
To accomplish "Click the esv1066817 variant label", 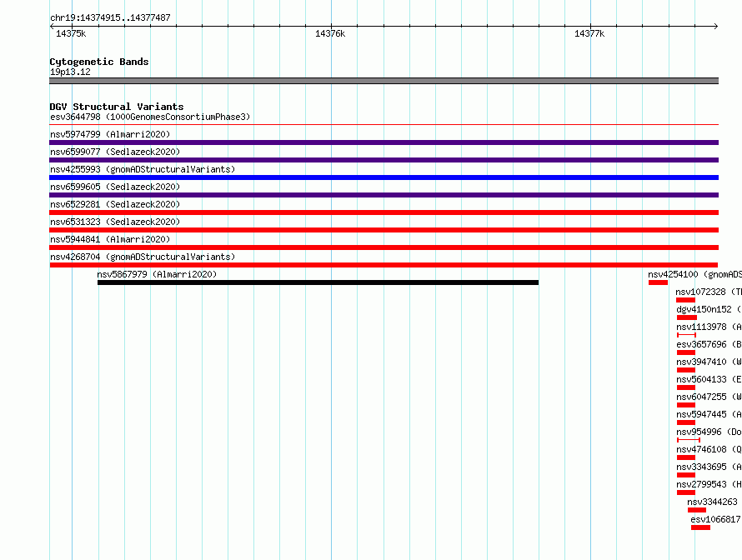I will point(715,519).
